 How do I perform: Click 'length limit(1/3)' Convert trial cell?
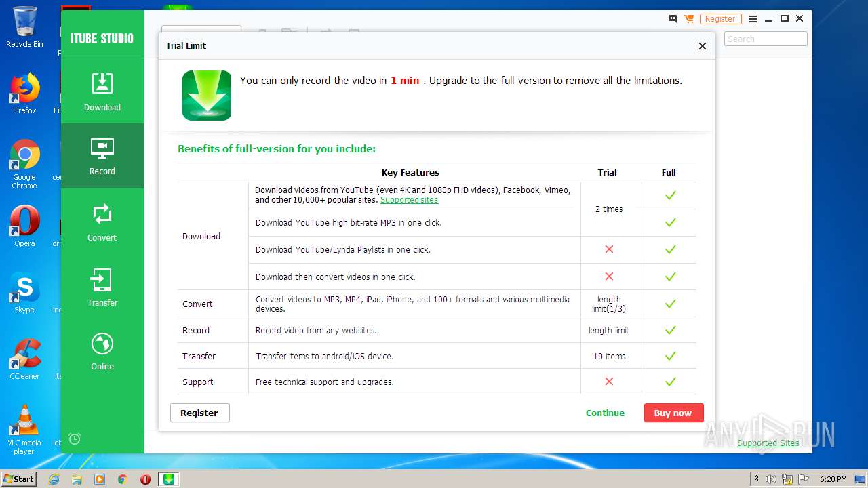click(609, 304)
